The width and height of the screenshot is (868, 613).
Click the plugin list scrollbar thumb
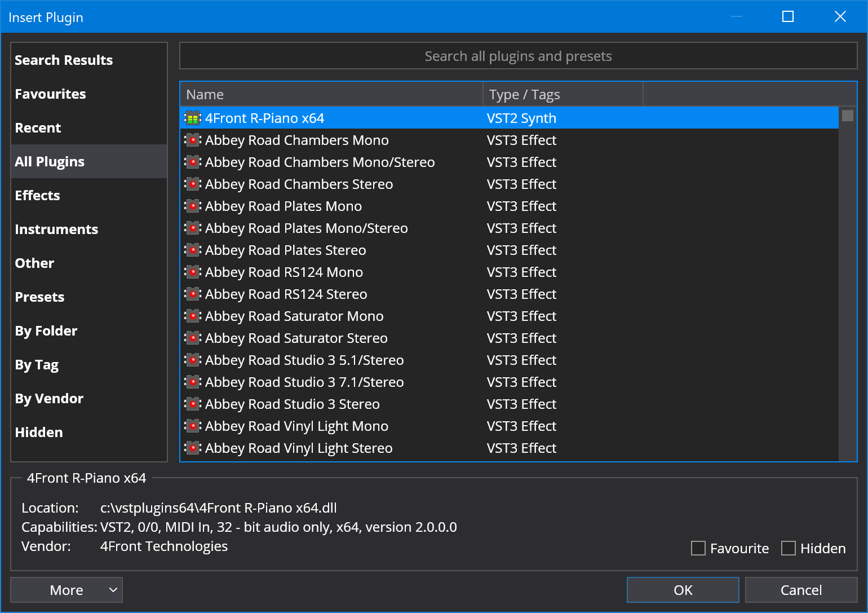(848, 116)
